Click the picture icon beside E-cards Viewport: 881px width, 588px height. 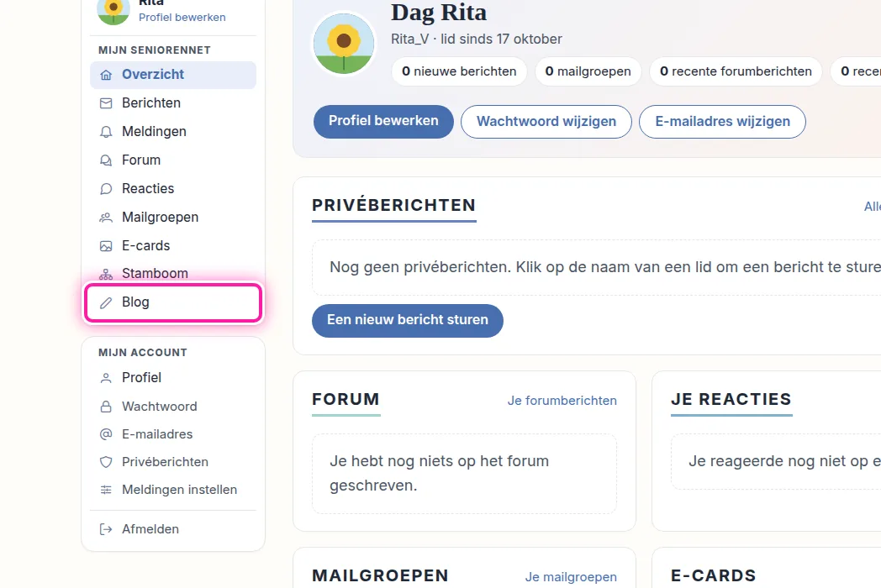pos(106,246)
